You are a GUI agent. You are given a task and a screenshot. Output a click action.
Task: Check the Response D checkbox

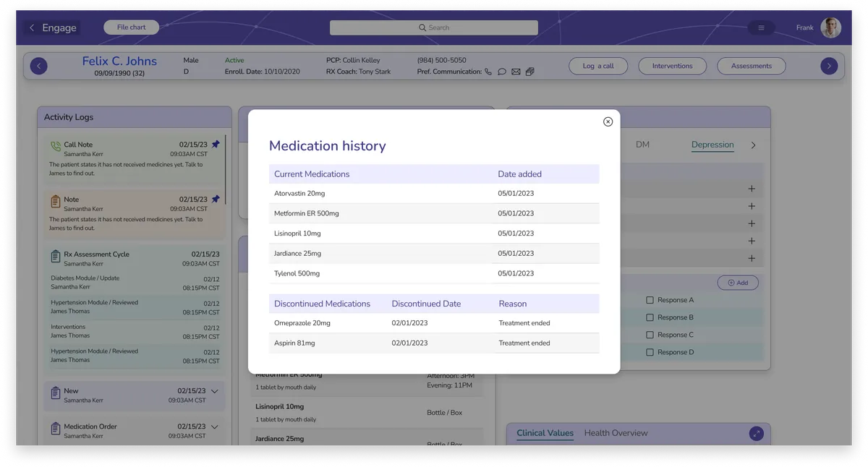click(x=650, y=352)
